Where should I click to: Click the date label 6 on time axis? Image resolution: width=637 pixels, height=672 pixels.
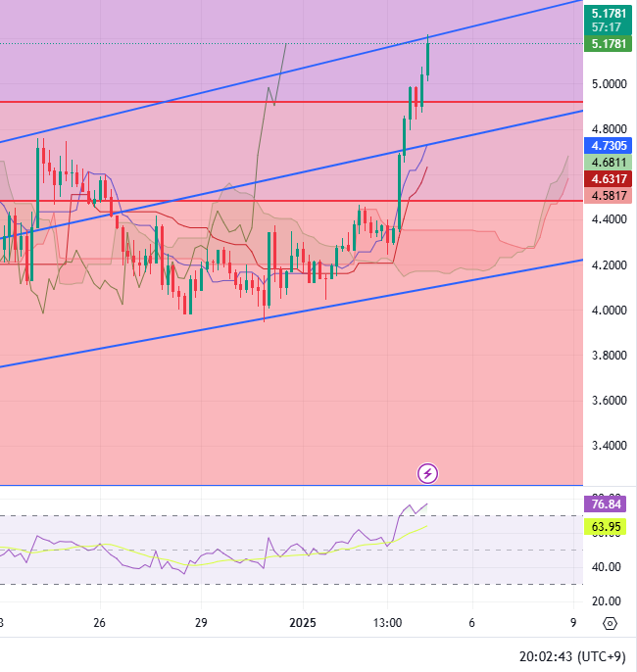(472, 623)
